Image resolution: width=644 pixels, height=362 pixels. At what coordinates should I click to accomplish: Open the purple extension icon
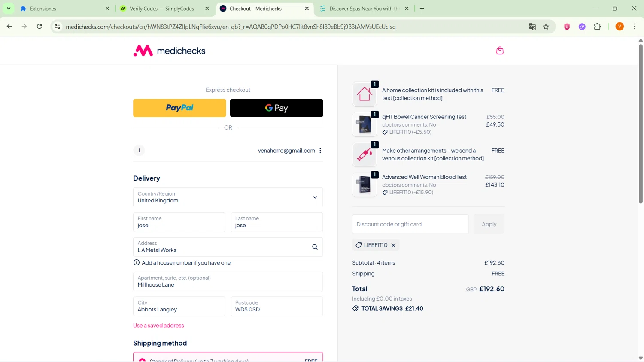coord(582,27)
